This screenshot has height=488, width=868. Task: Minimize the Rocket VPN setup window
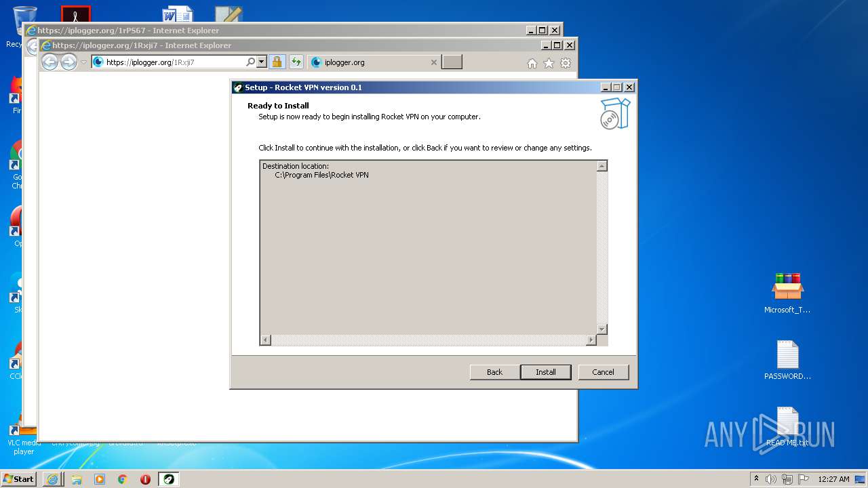(606, 87)
